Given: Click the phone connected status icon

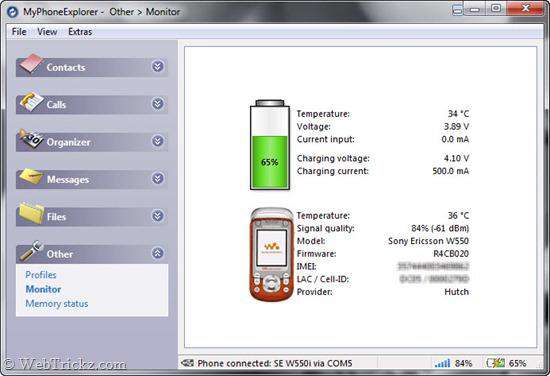Looking at the screenshot, I should (187, 363).
